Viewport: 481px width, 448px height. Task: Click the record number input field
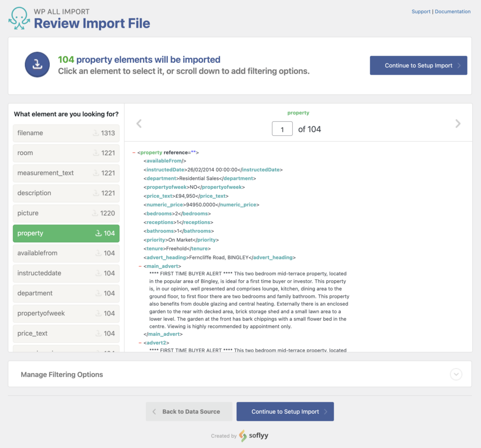pos(282,128)
